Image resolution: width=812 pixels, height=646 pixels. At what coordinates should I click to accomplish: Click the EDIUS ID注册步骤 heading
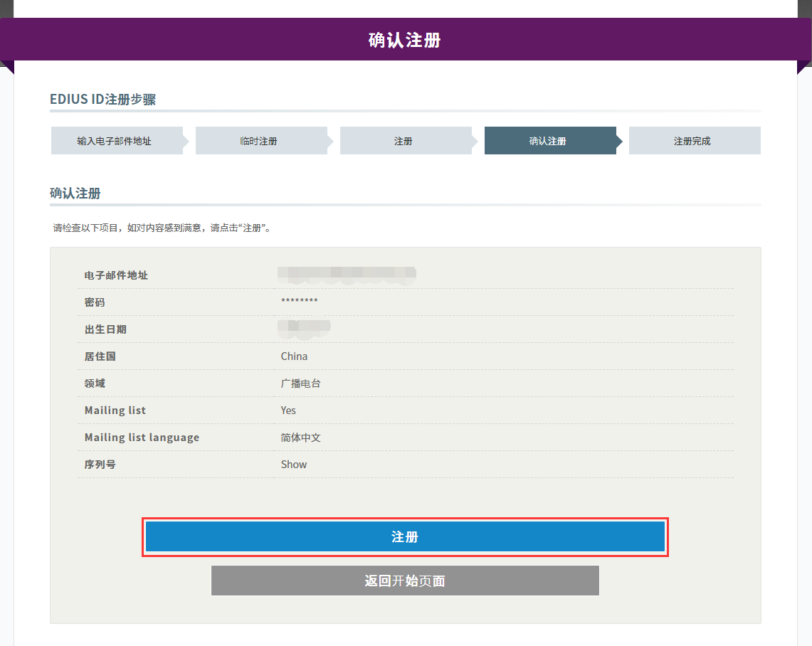pos(102,100)
